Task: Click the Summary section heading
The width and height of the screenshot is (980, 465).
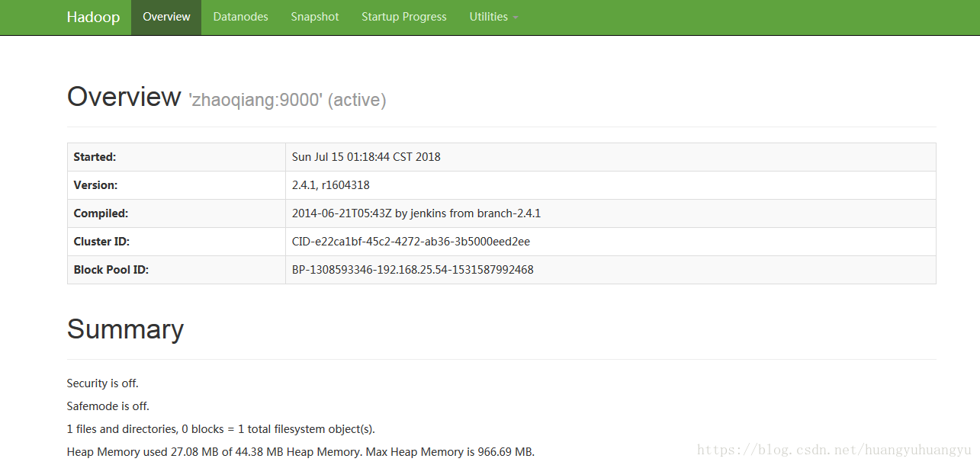Action: 125,329
